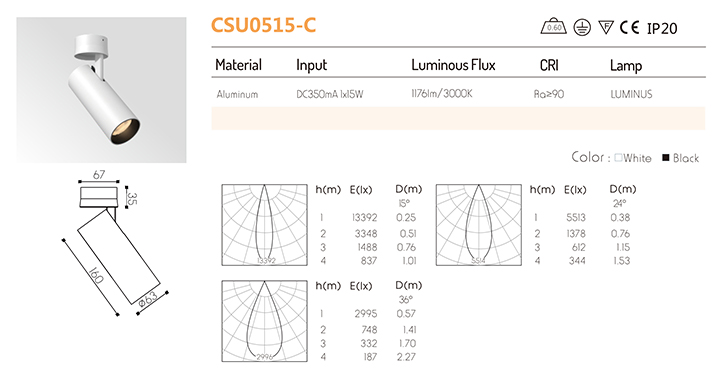Click the Lamp column header

[626, 66]
